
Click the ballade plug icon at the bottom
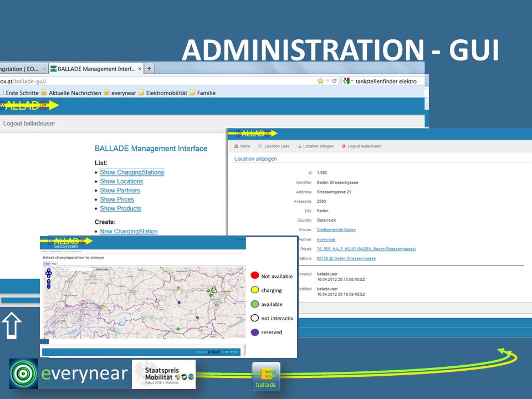click(x=266, y=376)
